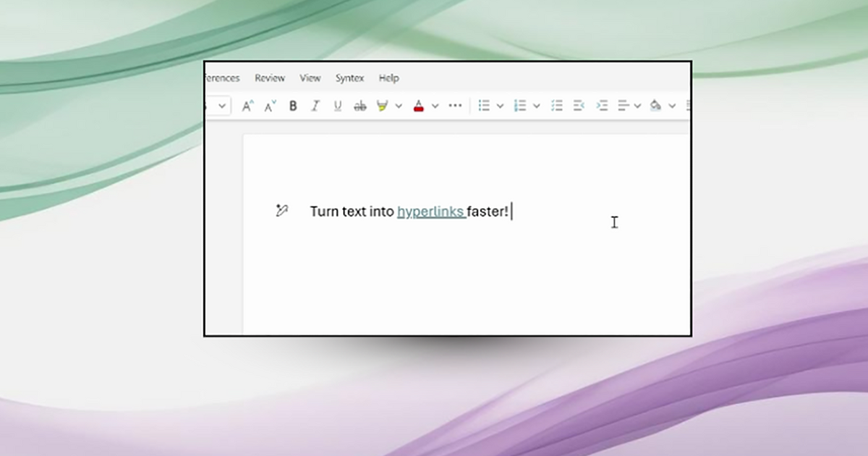868x456 pixels.
Task: Click the pencil icon beside the text line
Action: [281, 211]
